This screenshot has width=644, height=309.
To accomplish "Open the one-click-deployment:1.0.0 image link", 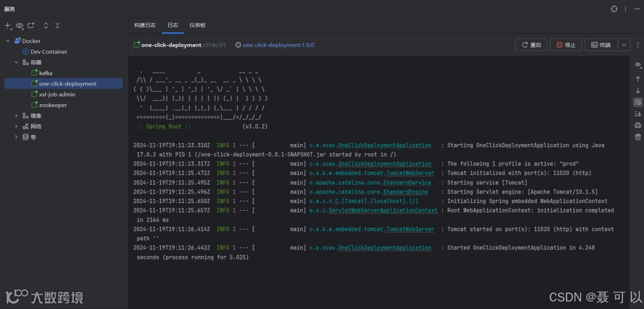I will [x=278, y=45].
